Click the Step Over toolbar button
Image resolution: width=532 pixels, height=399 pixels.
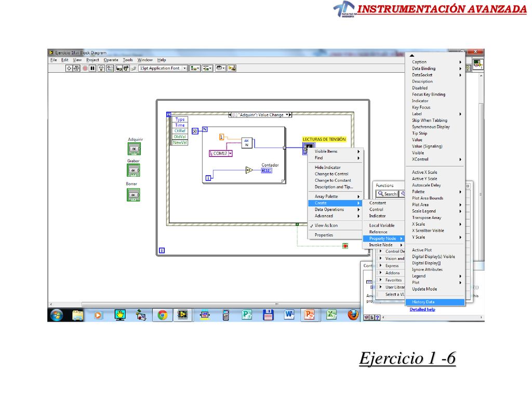pos(126,68)
